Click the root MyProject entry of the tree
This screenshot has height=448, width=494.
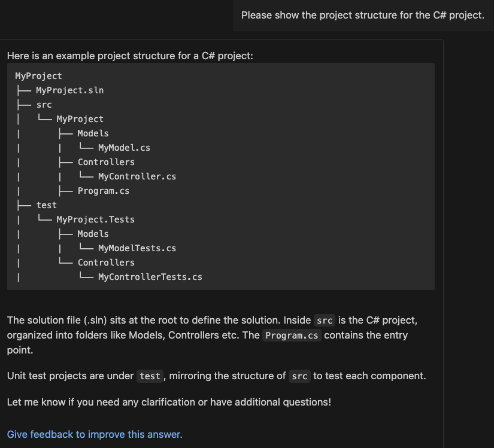[x=38, y=76]
